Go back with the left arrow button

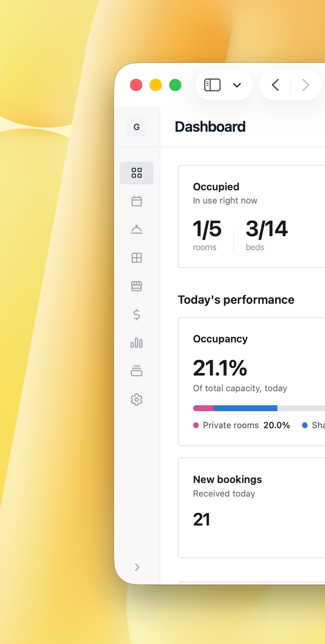275,85
